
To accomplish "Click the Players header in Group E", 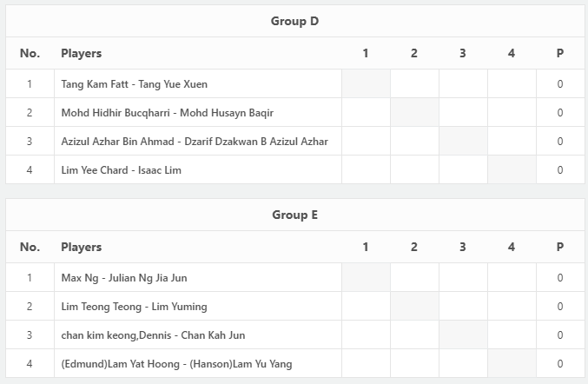I will click(x=82, y=247).
